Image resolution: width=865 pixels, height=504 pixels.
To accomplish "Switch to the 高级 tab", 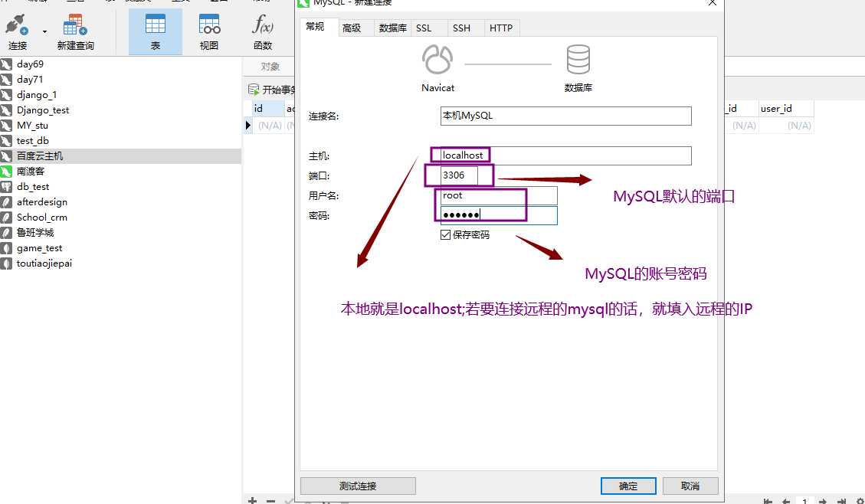I will click(352, 28).
